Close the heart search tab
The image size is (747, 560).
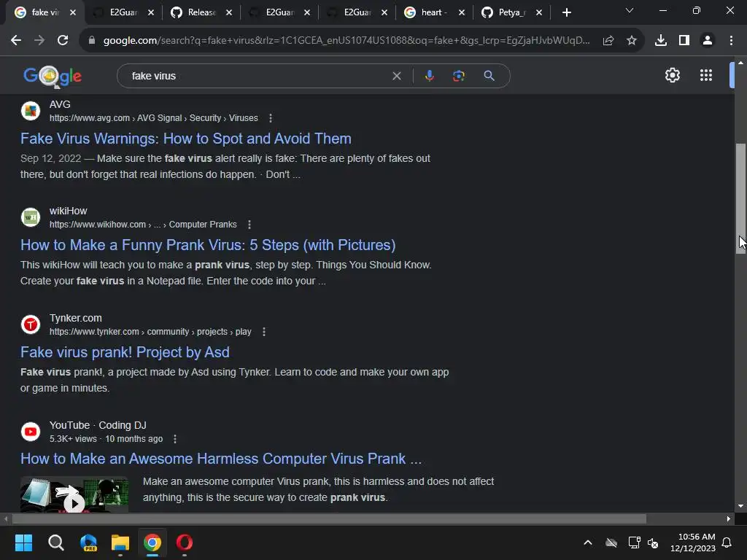click(462, 12)
